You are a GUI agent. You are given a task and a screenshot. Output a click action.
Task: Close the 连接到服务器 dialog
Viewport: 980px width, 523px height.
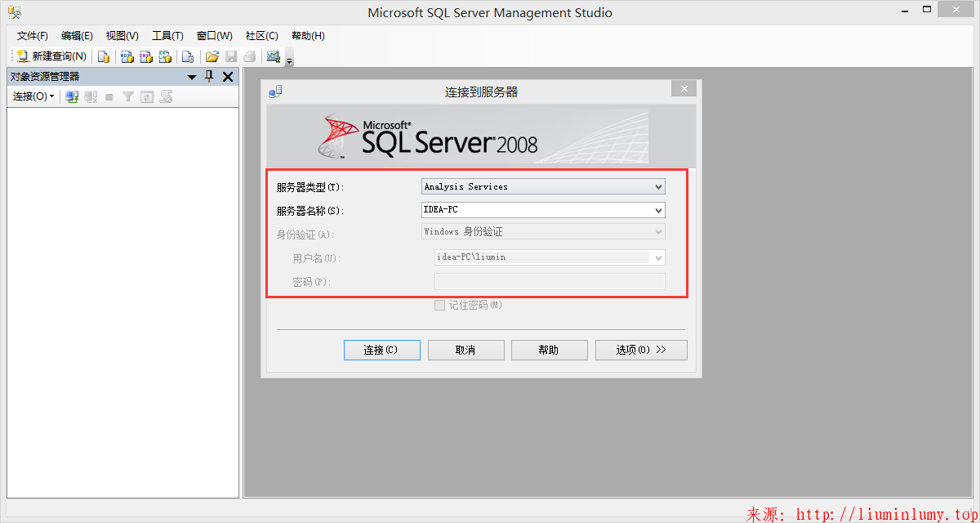tap(684, 89)
